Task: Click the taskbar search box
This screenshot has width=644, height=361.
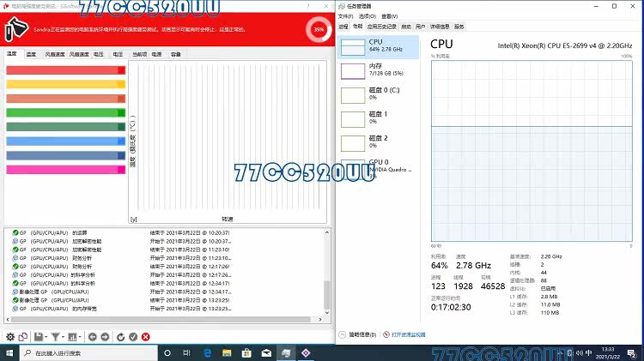Action: 88,352
